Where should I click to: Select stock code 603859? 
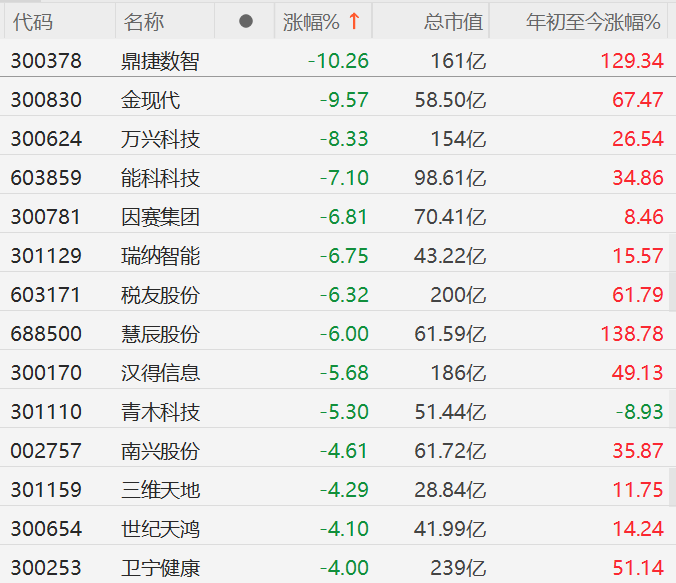pos(46,178)
